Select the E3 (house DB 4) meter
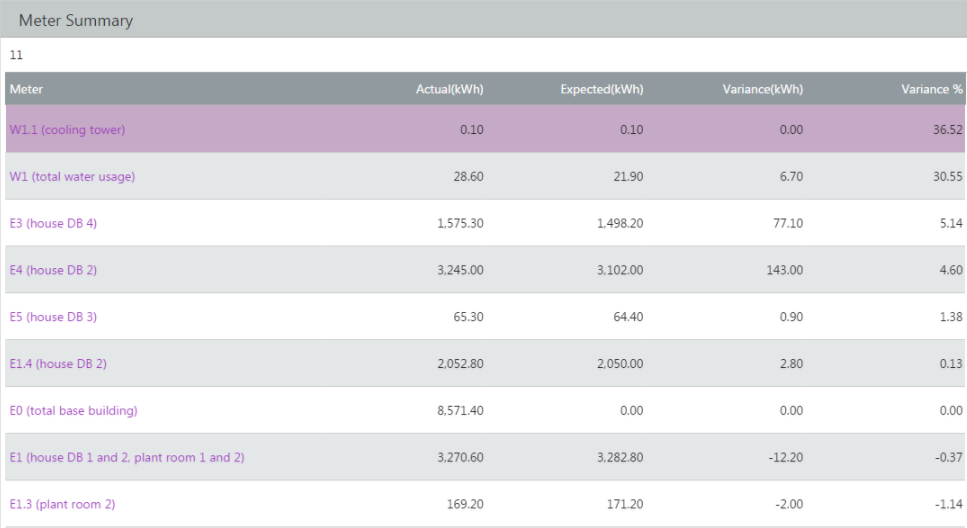Screen dimensions: 967x528 pos(53,223)
